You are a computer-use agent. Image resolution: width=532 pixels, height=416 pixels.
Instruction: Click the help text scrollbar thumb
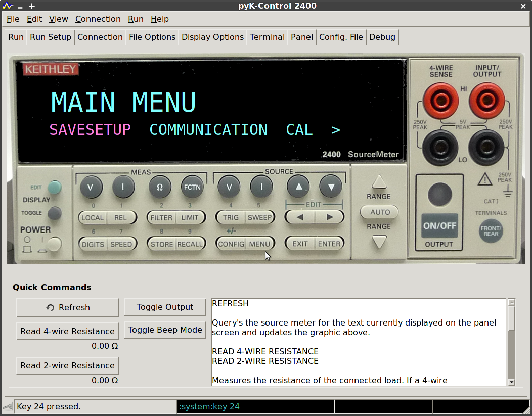pos(512,318)
